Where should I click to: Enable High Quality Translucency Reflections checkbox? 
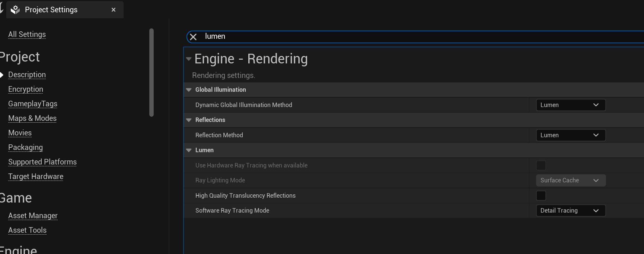(x=541, y=195)
